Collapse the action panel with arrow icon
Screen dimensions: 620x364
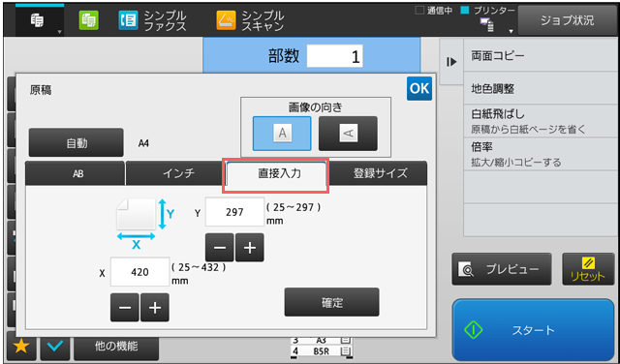pyautogui.click(x=451, y=62)
